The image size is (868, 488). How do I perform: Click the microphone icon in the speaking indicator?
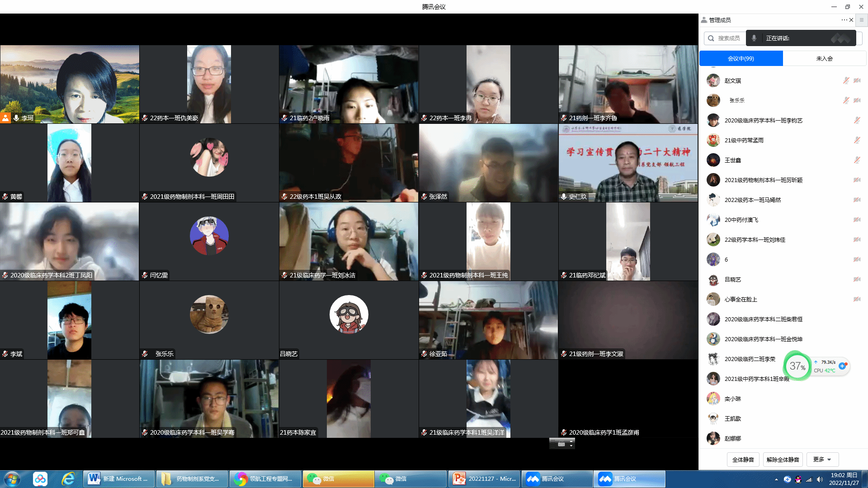tap(754, 38)
